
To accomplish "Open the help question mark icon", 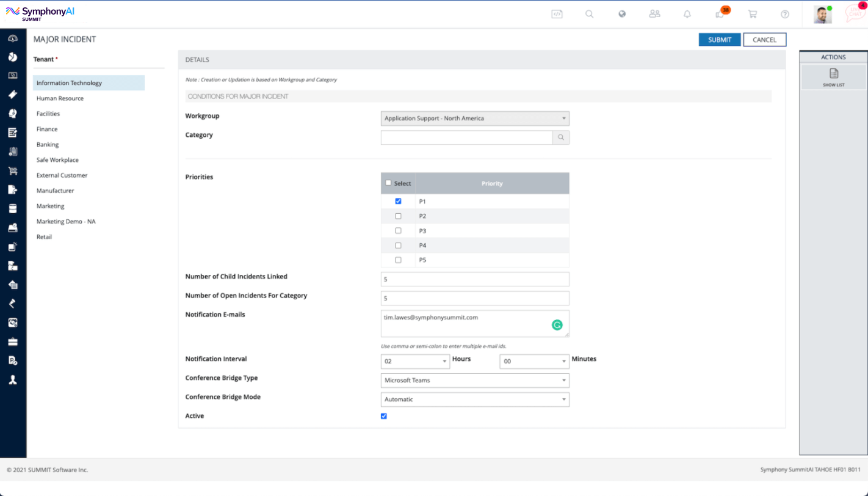I will click(x=785, y=14).
